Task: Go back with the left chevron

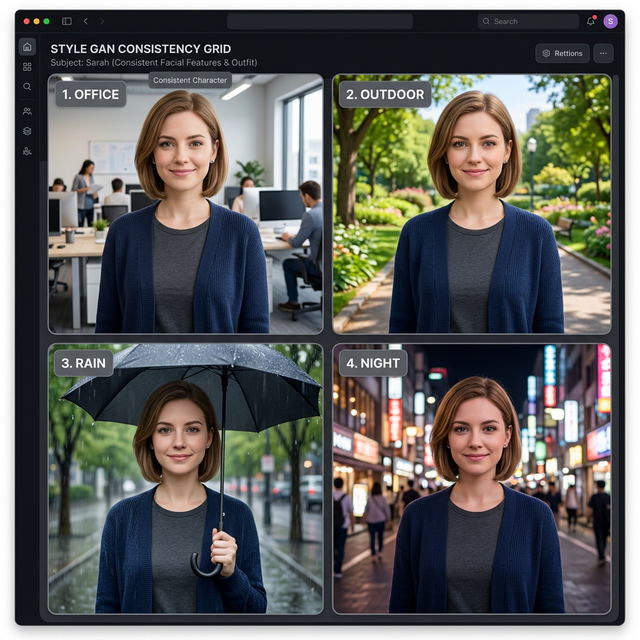Action: pos(86,21)
